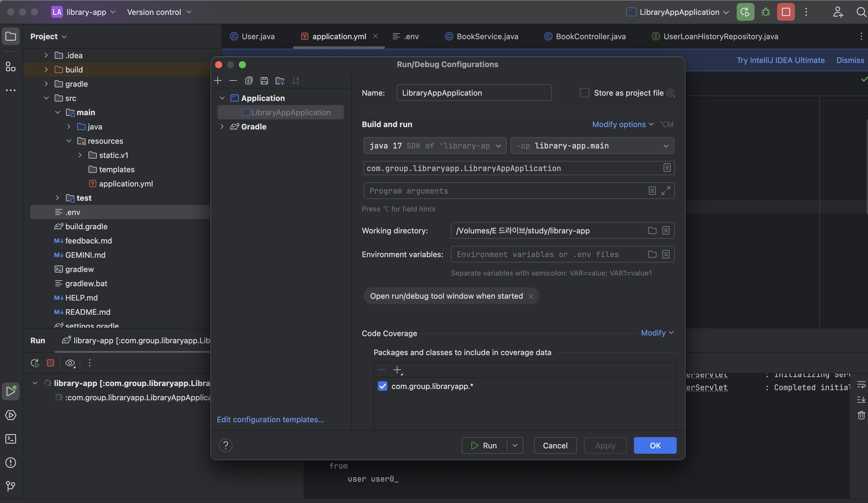The height and width of the screenshot is (503, 868).
Task: Click Run in the dialog
Action: (x=484, y=445)
